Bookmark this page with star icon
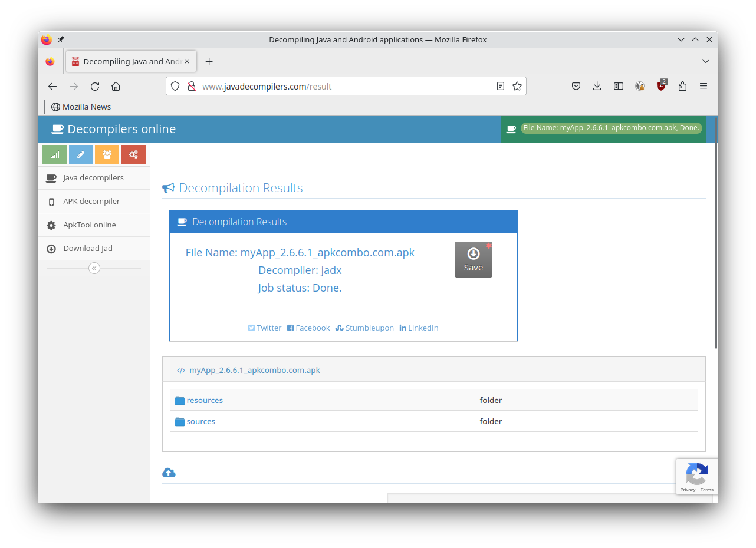 [517, 86]
